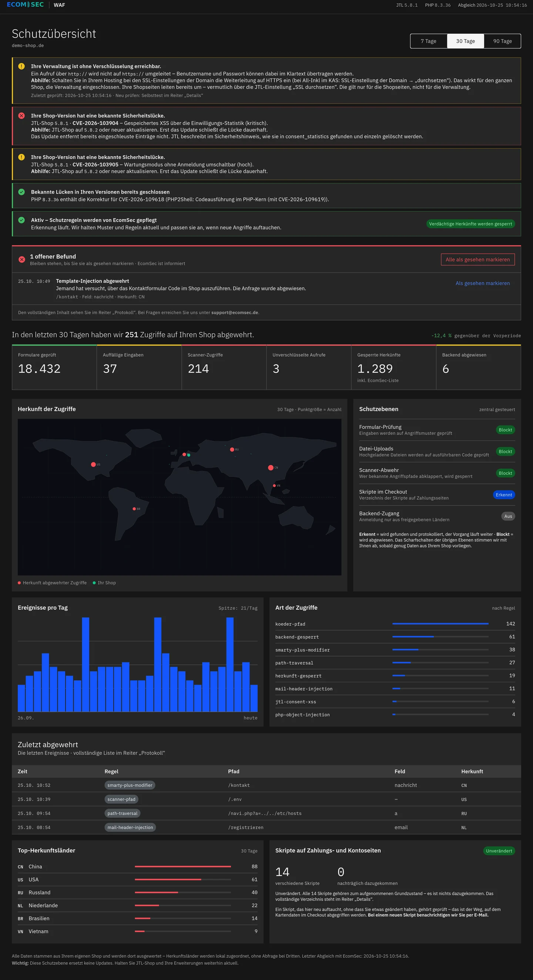Image resolution: width=533 pixels, height=980 pixels.
Task: Click the Blockt badge for Datei-Uploads
Action: click(x=505, y=452)
